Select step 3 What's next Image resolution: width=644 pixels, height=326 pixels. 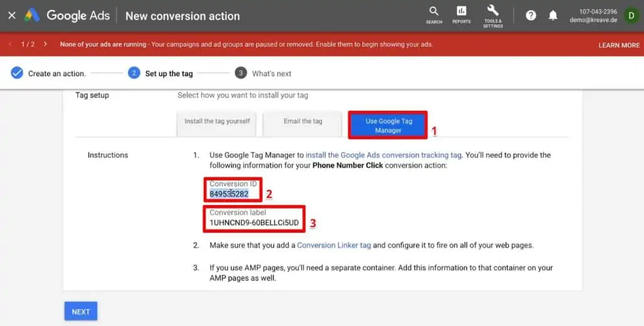click(x=263, y=73)
